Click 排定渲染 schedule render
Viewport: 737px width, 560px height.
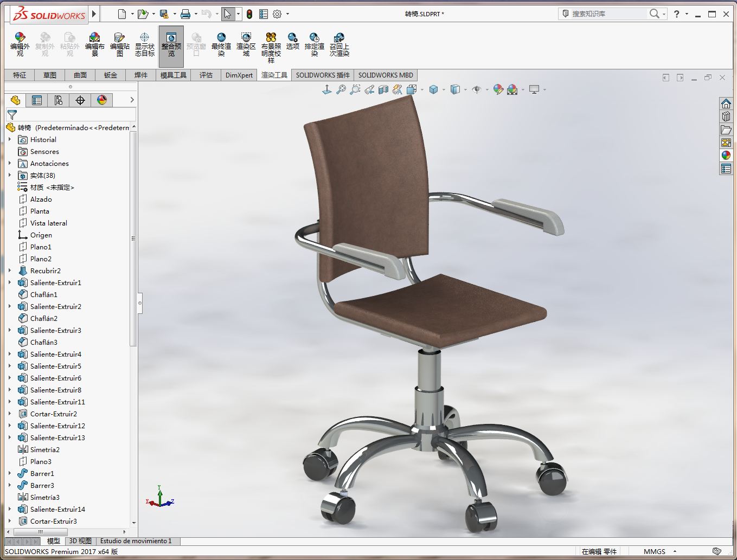[x=315, y=44]
